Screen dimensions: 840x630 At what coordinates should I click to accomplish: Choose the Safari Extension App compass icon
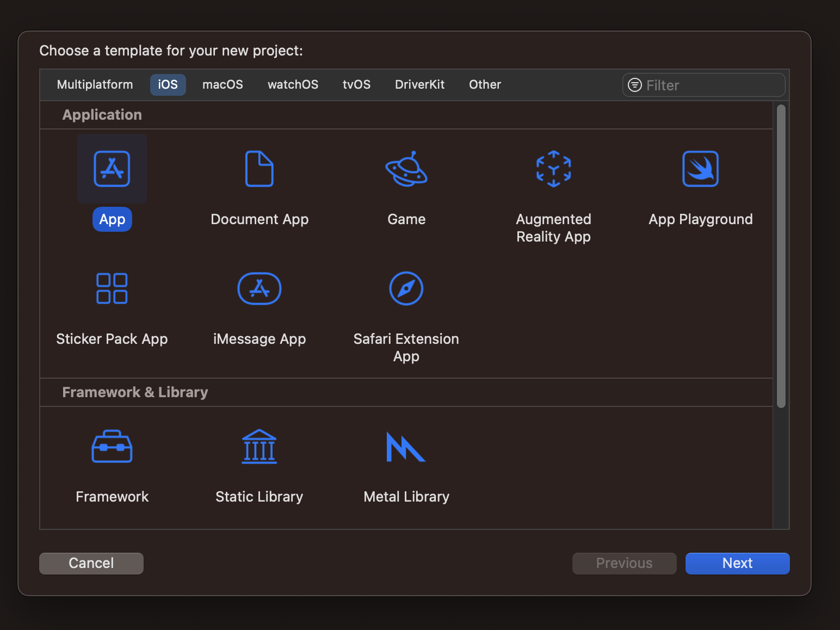point(406,288)
